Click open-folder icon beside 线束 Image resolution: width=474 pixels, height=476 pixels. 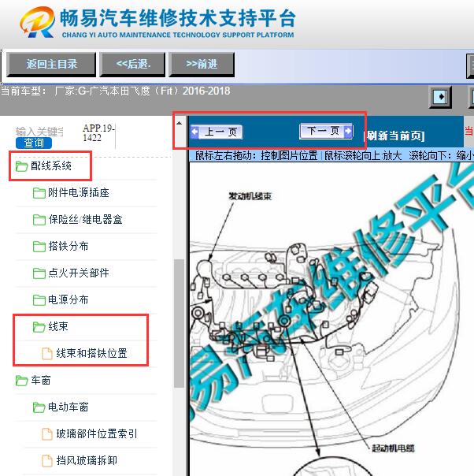pyautogui.click(x=39, y=326)
